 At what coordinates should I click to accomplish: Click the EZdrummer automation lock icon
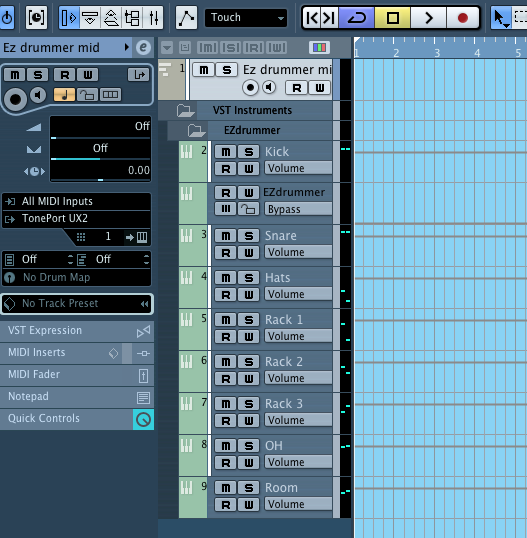pyautogui.click(x=248, y=209)
